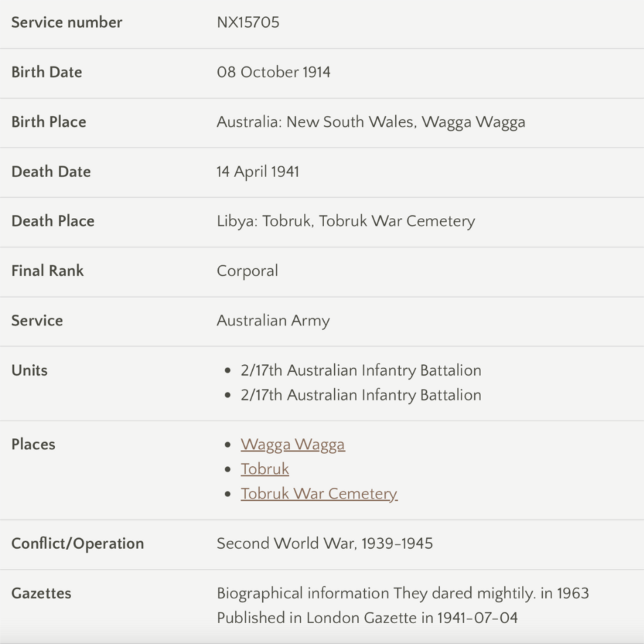Click the Birth Date label
The width and height of the screenshot is (644, 644).
46,72
